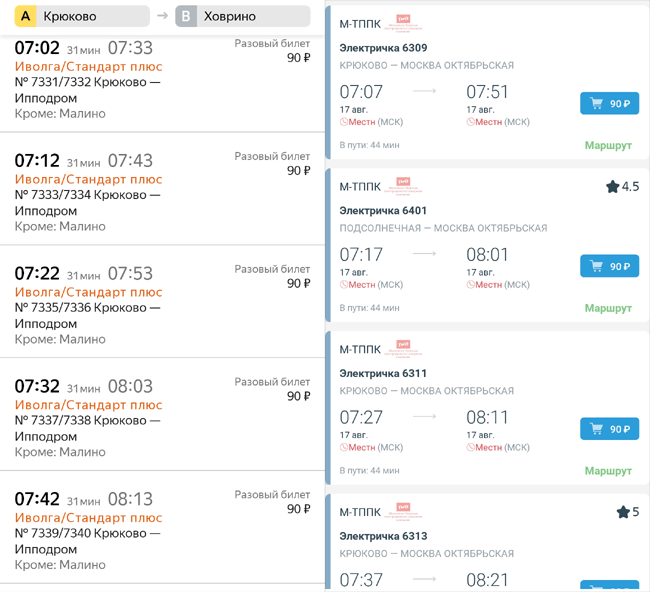Viewport: 650px width, 592px height.
Task: Click the cart icon for train 6401
Action: 596,266
